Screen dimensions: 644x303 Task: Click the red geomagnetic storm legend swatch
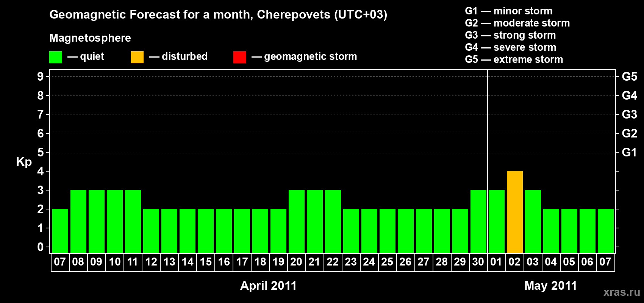[x=239, y=57]
